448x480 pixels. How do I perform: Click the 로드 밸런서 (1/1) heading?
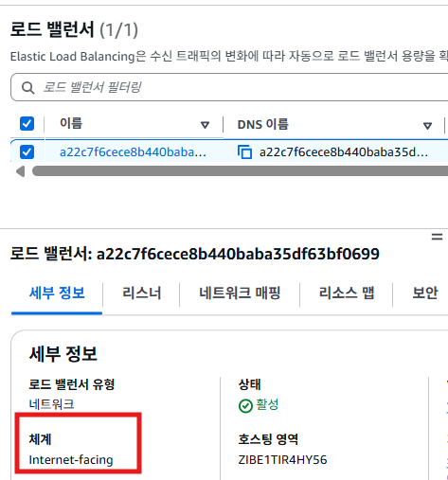click(x=74, y=29)
